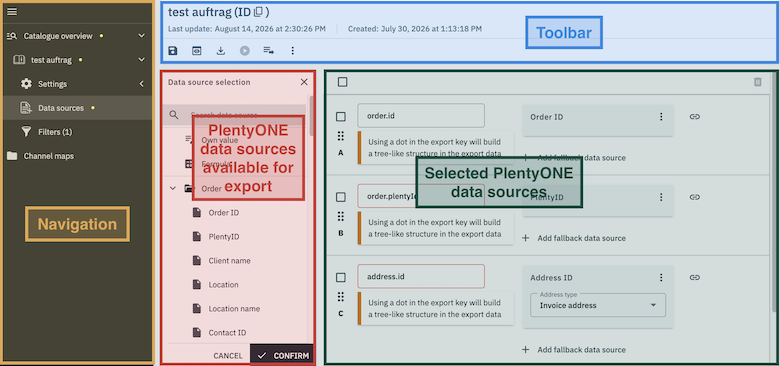Toggle the select-all checkbox
The image size is (780, 366).
(342, 82)
